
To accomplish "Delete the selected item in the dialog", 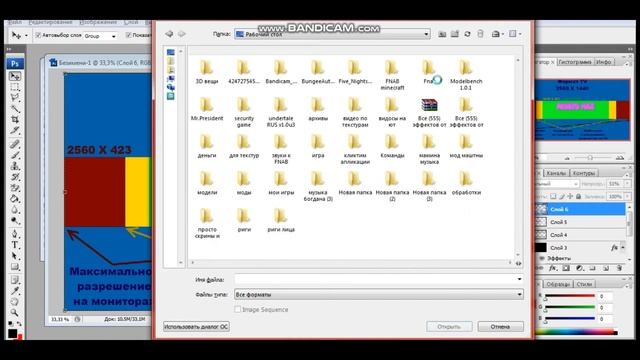I will pyautogui.click(x=480, y=34).
